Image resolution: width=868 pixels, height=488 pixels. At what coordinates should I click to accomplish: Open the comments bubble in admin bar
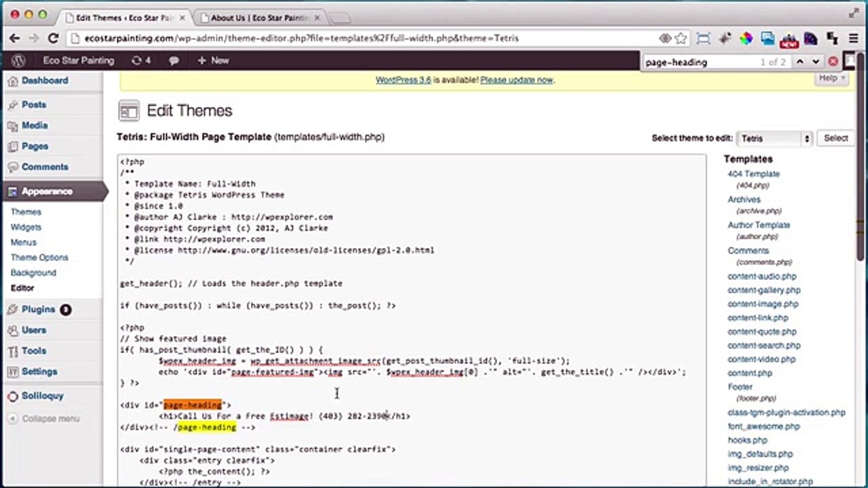pos(174,60)
